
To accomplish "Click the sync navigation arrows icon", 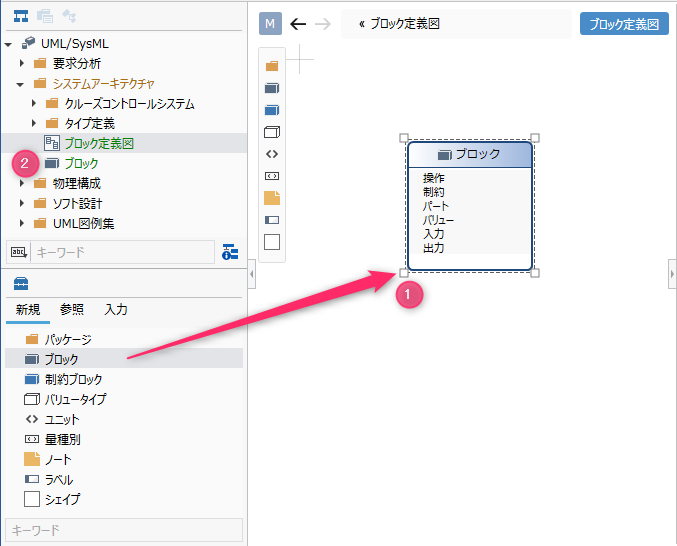I will pyautogui.click(x=69, y=16).
